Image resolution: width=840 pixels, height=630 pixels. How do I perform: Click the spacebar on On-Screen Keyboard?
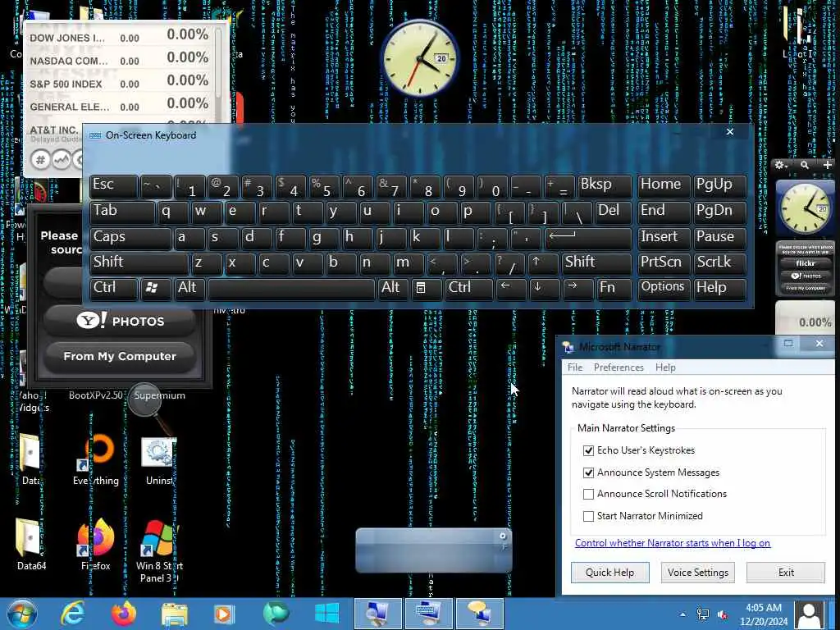[x=291, y=288]
